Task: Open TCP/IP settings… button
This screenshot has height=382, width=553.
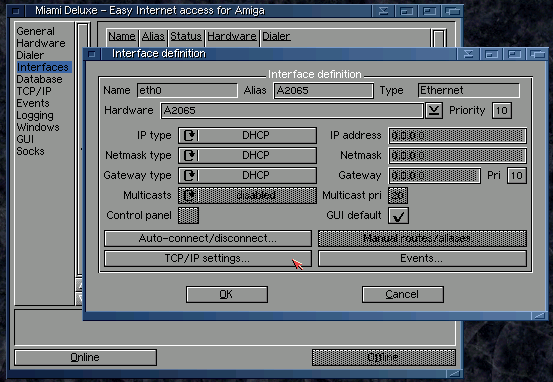Action: pyautogui.click(x=208, y=259)
